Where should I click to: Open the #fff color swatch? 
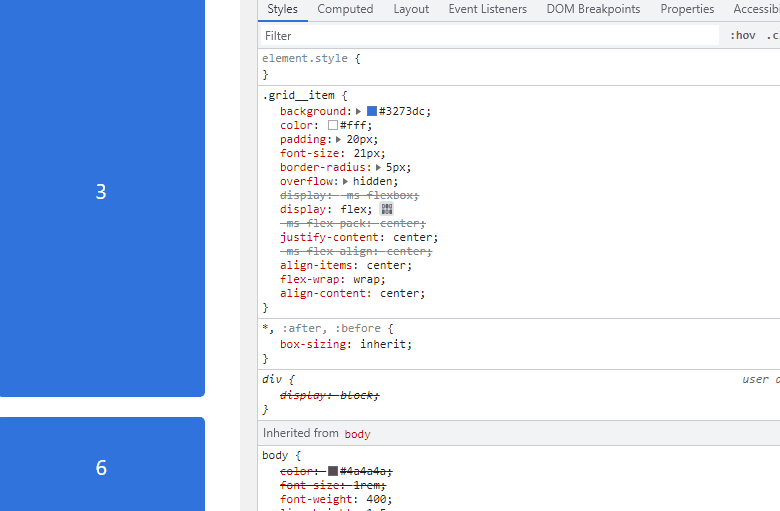click(x=333, y=125)
